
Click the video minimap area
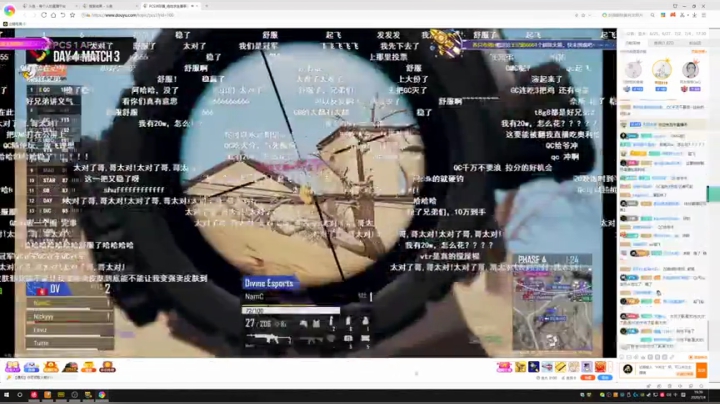click(x=552, y=309)
